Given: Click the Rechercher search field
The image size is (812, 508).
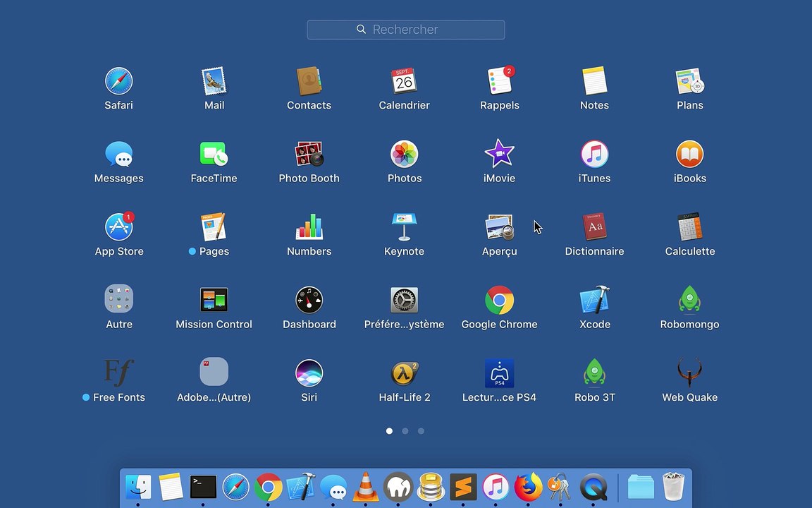Looking at the screenshot, I should tap(405, 30).
